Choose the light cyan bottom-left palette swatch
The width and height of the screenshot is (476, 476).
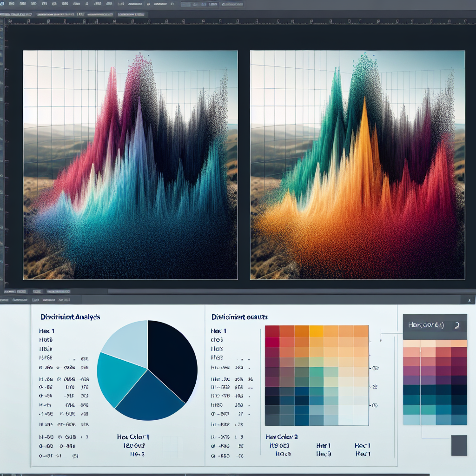point(411,419)
